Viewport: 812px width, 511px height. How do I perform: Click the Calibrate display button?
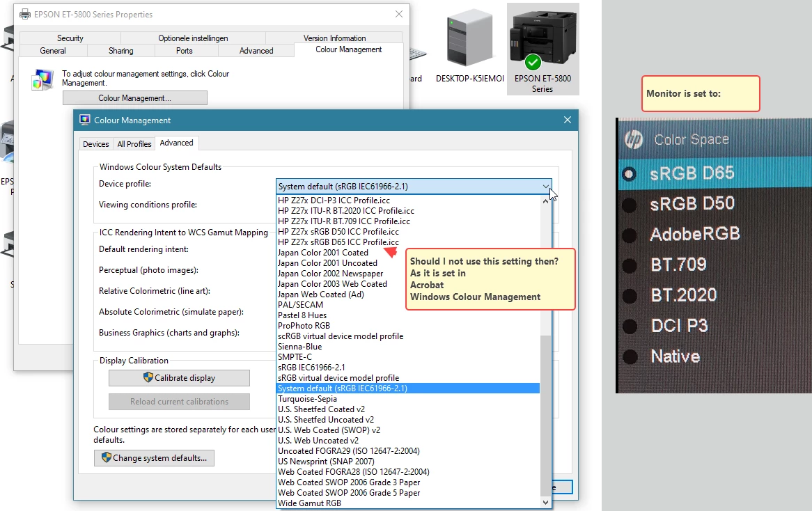coord(179,378)
